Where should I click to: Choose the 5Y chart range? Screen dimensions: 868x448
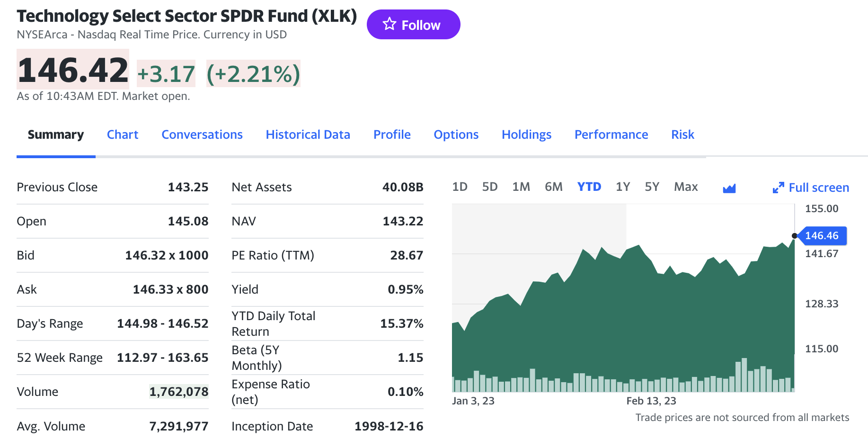tap(652, 187)
